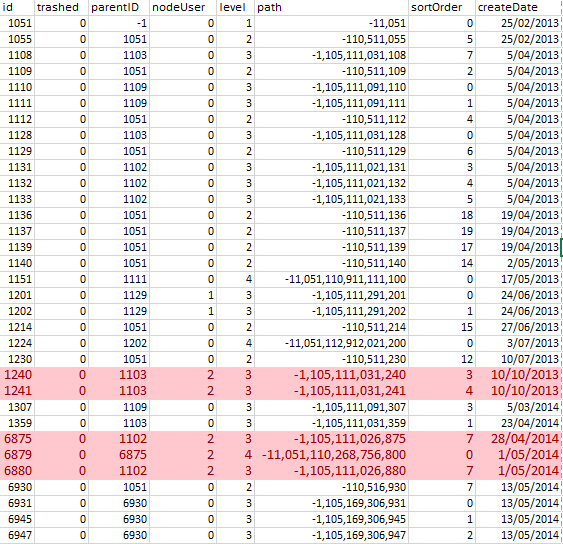Select createDate cell 28/04/2014

pos(518,439)
